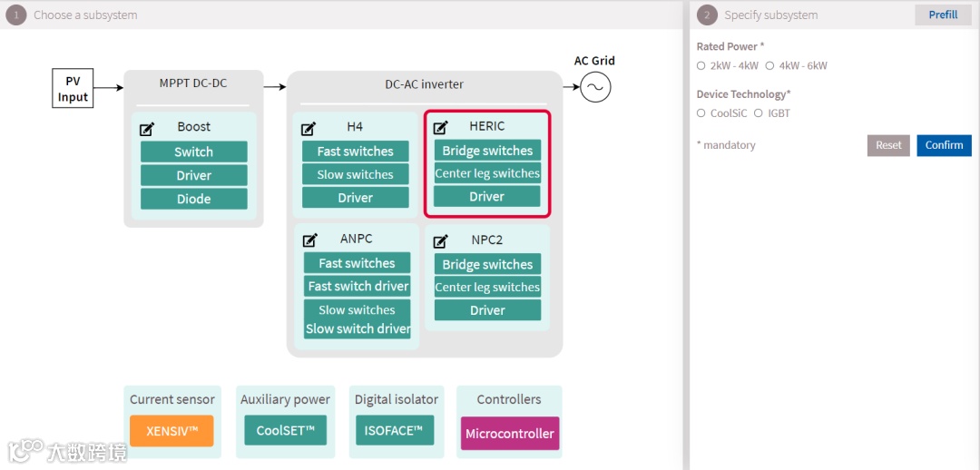Screen dimensions: 980x470
Task: Select HERIC Bridge switches block
Action: point(487,151)
